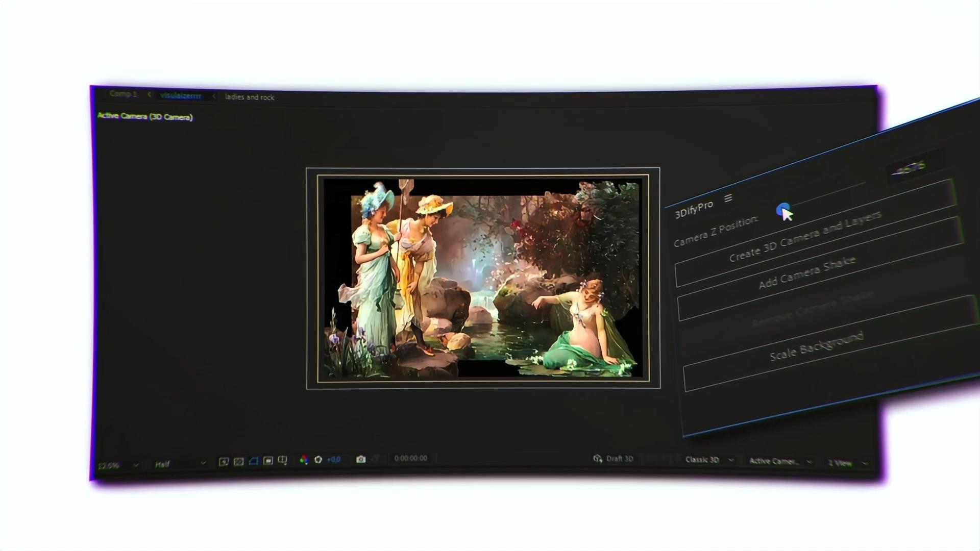Take snapshot with the camera icon
The width and height of the screenshot is (980, 551).
pyautogui.click(x=361, y=459)
